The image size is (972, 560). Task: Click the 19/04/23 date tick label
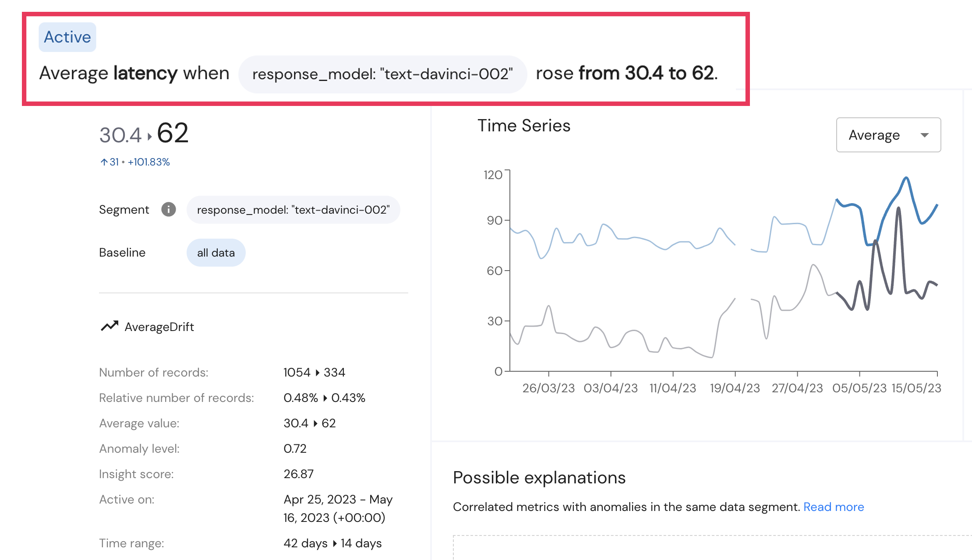pyautogui.click(x=735, y=388)
